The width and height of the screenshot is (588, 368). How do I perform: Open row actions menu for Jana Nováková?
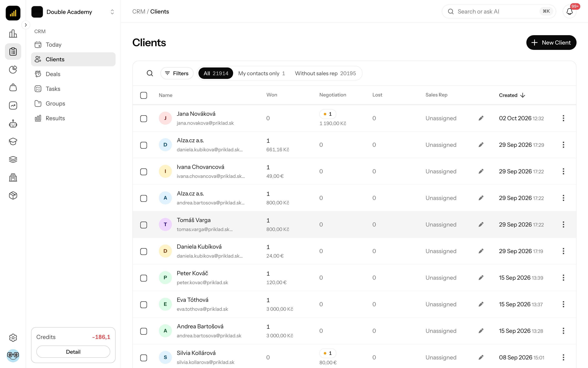click(563, 118)
